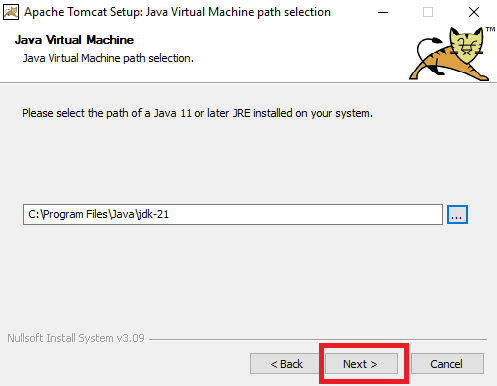Minimize the Tomcat Setup window
The width and height of the screenshot is (497, 386).
coord(383,12)
